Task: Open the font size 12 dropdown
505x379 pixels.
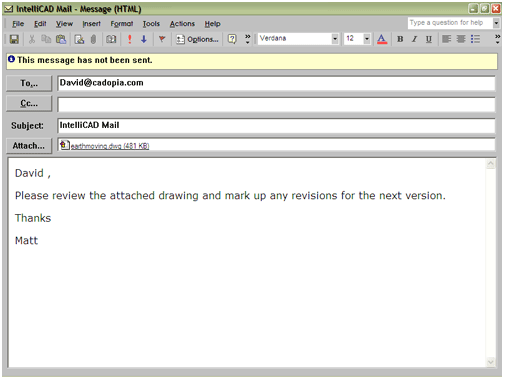Action: tap(367, 39)
